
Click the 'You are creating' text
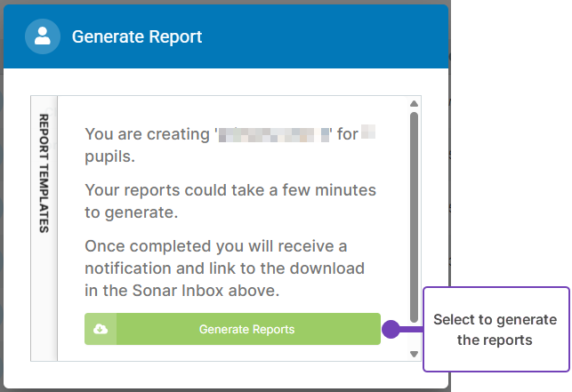148,136
